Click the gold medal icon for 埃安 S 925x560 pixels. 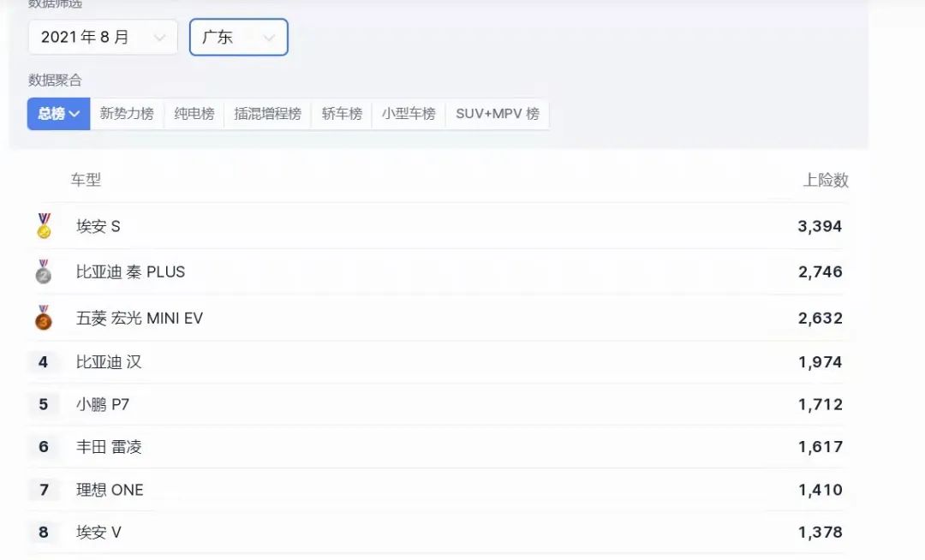[x=44, y=226]
